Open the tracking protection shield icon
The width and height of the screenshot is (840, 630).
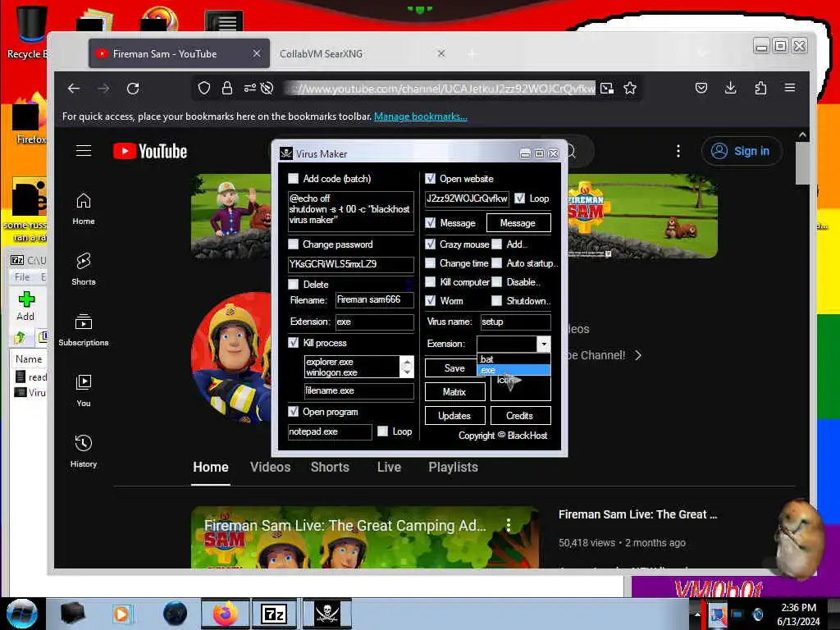tap(204, 88)
